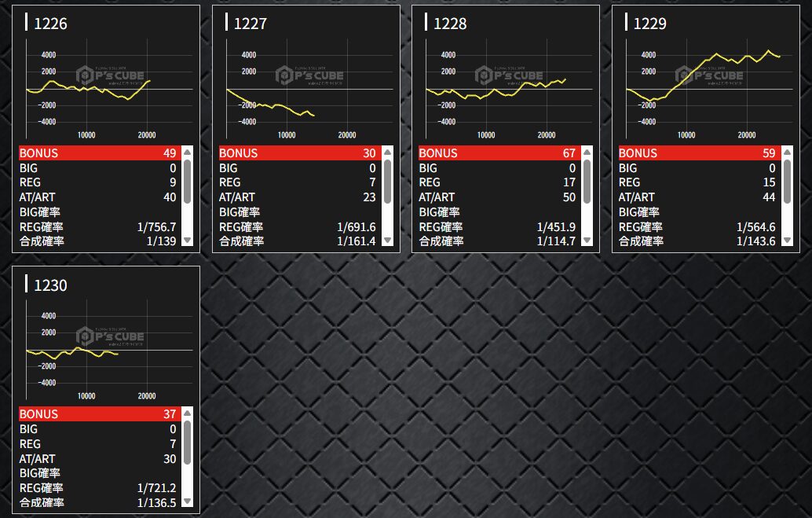Click AT/ART count 44 in machine 1229
The height and width of the screenshot is (518, 812).
[769, 197]
